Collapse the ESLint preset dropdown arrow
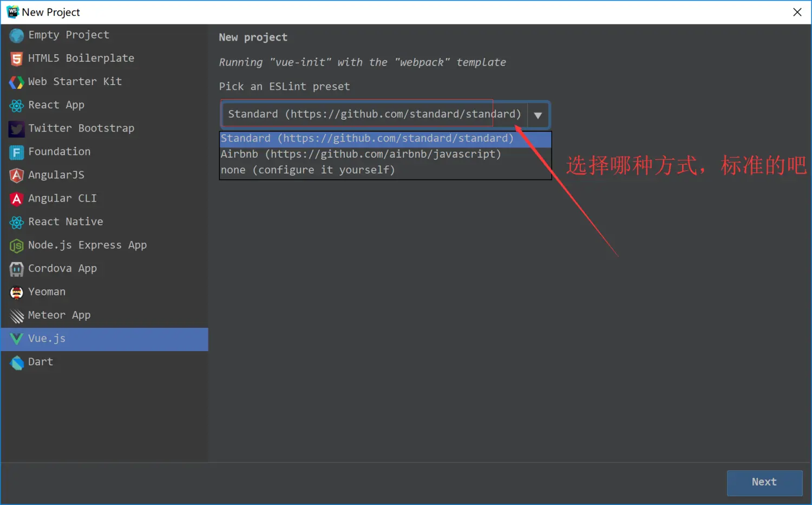 [538, 115]
